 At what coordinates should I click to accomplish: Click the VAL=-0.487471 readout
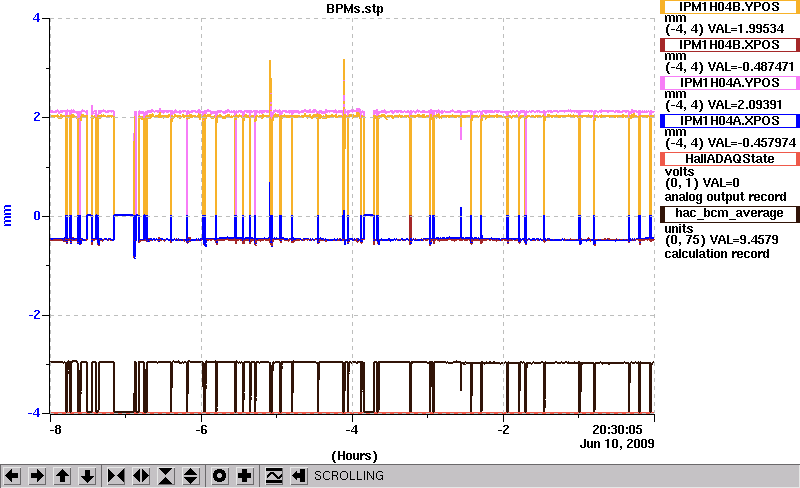click(750, 67)
